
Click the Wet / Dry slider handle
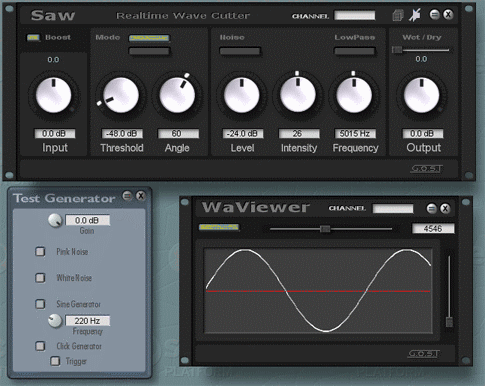[397, 50]
